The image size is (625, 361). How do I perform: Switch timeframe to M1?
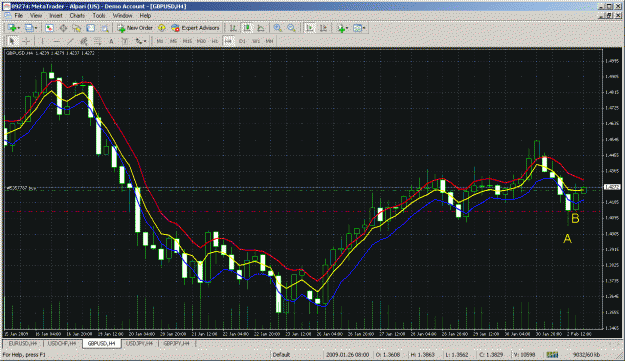(x=160, y=41)
